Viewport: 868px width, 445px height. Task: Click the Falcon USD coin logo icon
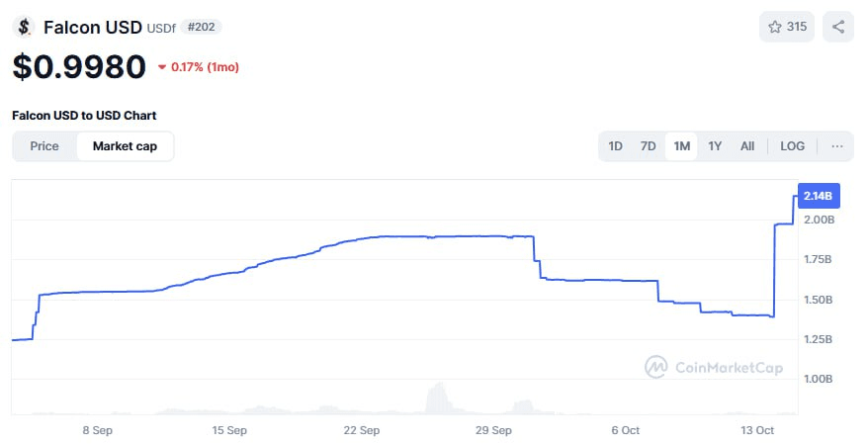pos(24,27)
